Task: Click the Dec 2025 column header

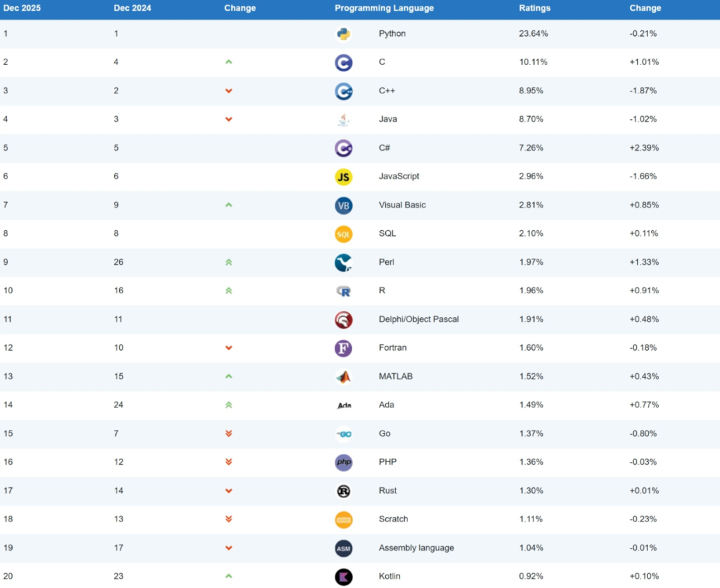Action: (22, 8)
